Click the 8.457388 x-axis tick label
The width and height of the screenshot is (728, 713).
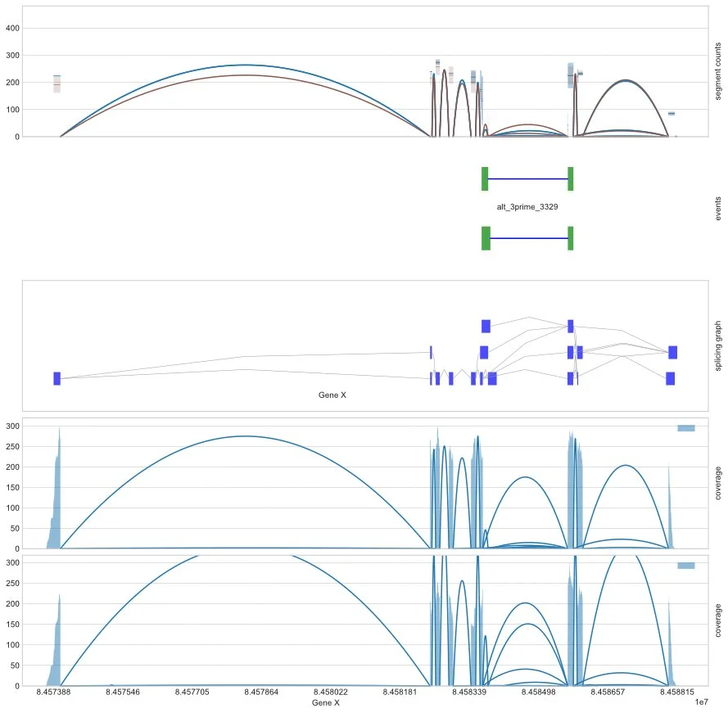pyautogui.click(x=53, y=692)
